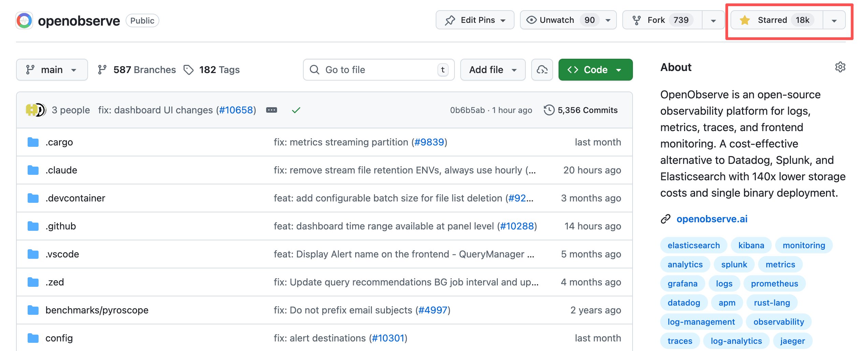Click the Go to file search field
Image resolution: width=868 pixels, height=351 pixels.
point(378,70)
